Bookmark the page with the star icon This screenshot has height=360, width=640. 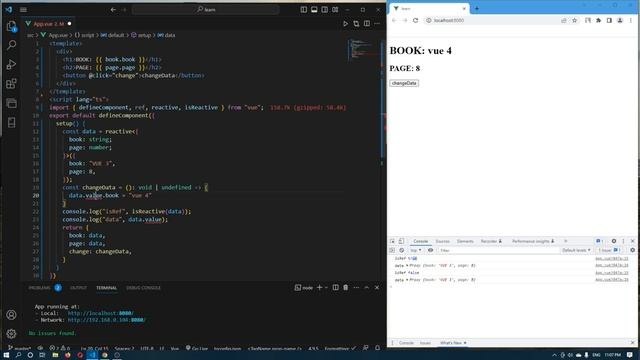(574, 20)
